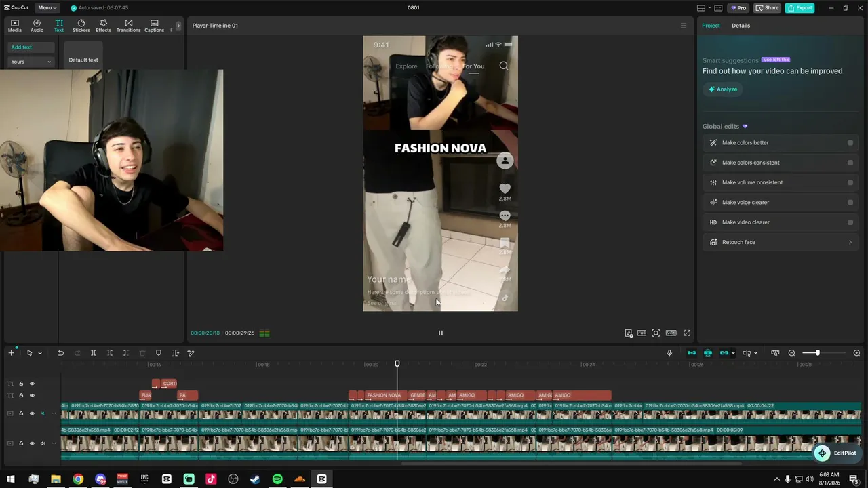Click the Share button
868x488 pixels.
[x=768, y=8]
